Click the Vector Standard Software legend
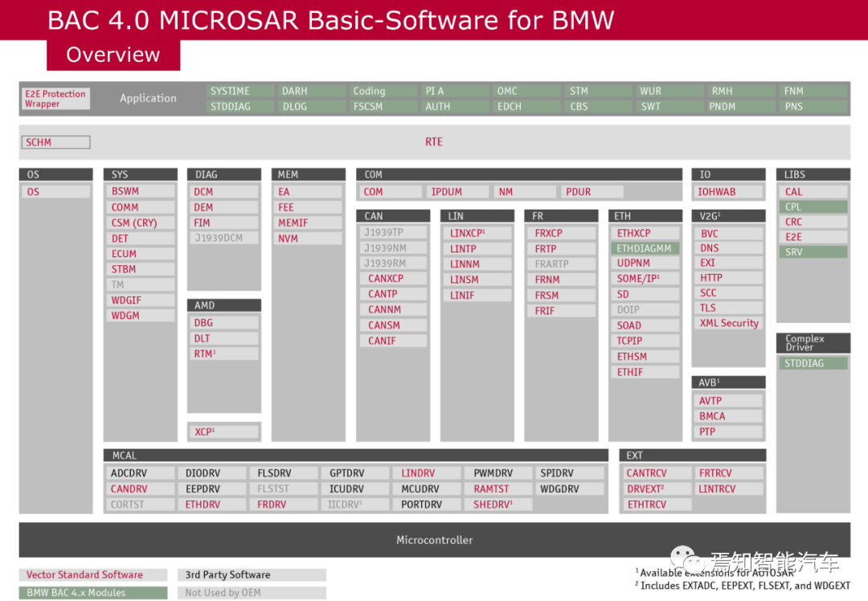Screen dimensions: 868x601 click(93, 575)
